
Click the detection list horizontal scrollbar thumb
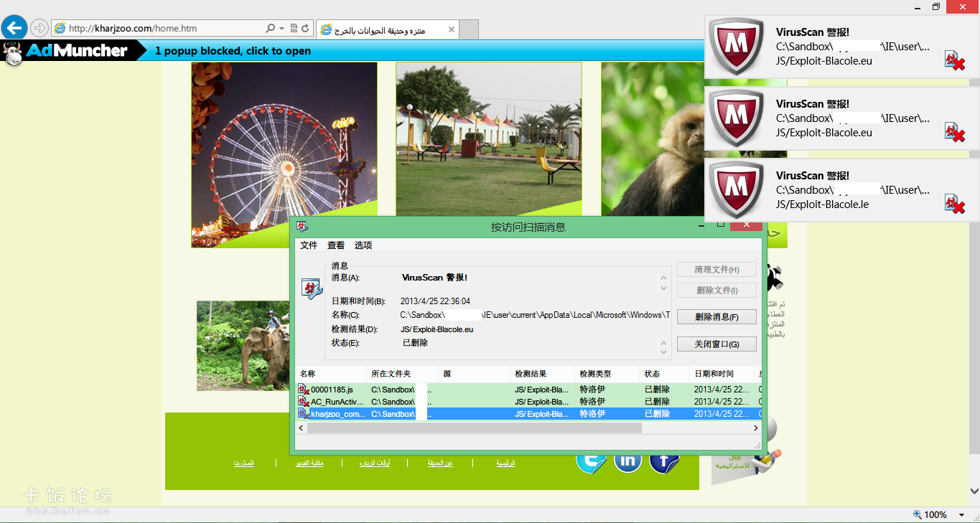[474, 428]
